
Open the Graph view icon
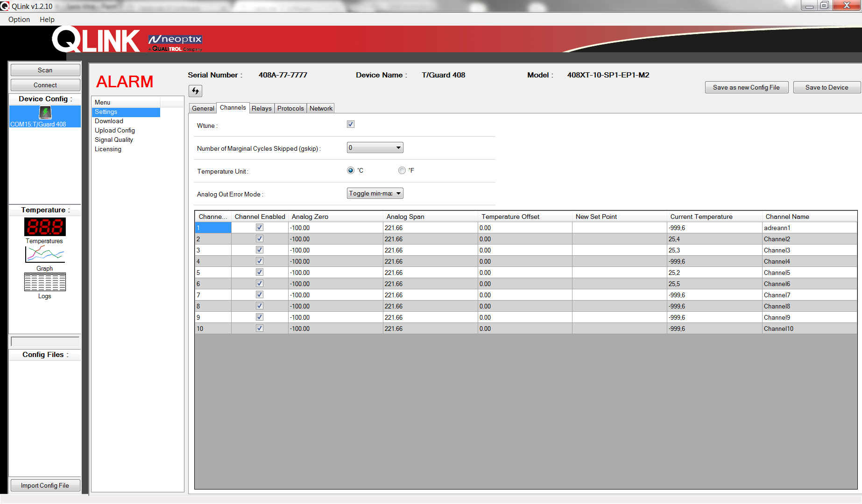tap(45, 254)
